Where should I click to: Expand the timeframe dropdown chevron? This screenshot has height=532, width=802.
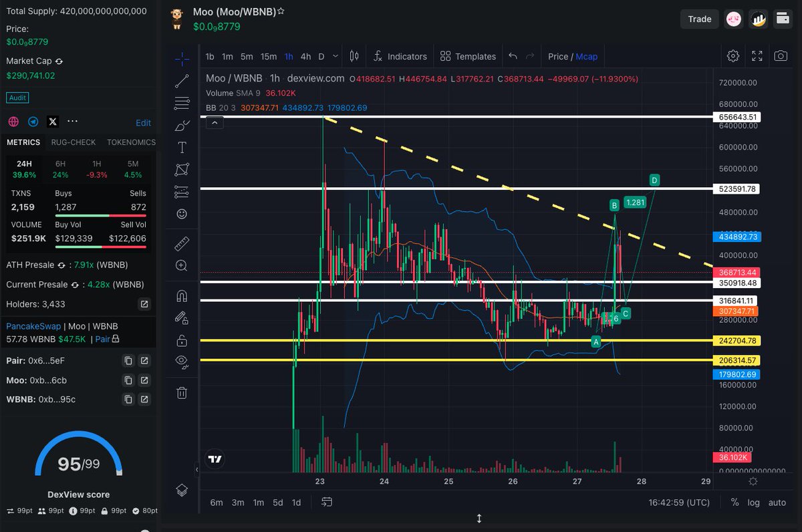click(x=336, y=56)
